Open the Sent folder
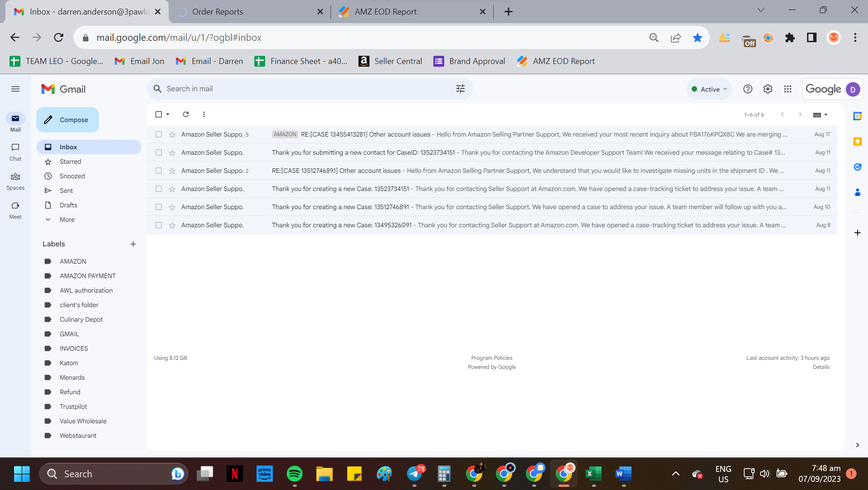The height and width of the screenshot is (490, 868). [x=89, y=191]
